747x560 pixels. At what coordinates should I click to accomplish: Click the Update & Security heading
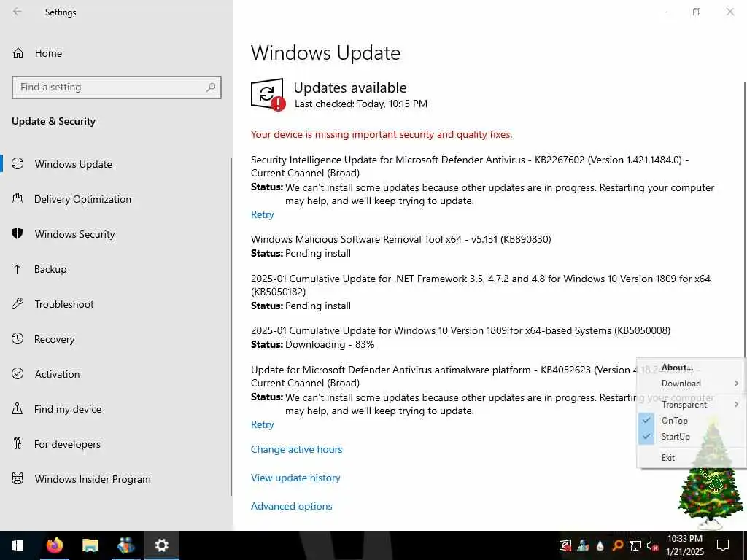coord(53,122)
